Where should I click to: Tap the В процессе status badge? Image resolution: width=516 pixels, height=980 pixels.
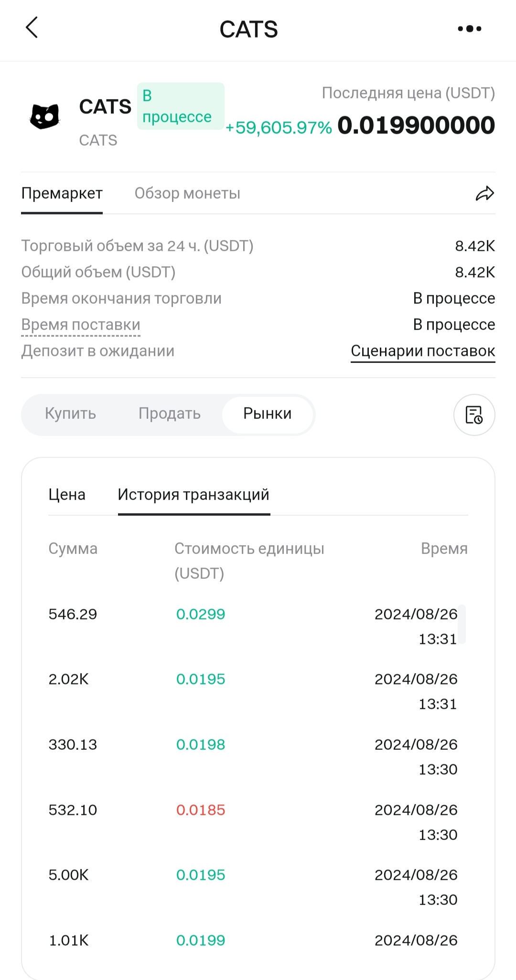(180, 106)
